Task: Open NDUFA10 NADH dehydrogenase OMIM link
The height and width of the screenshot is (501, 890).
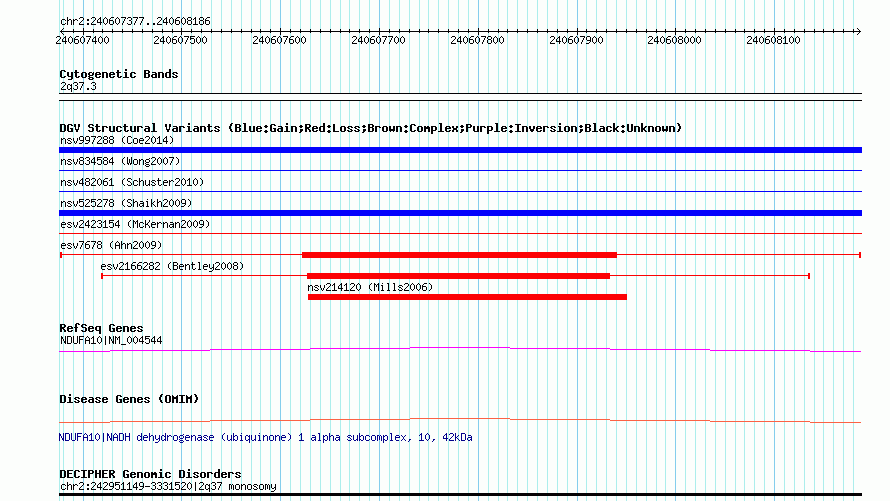Action: pos(265,437)
